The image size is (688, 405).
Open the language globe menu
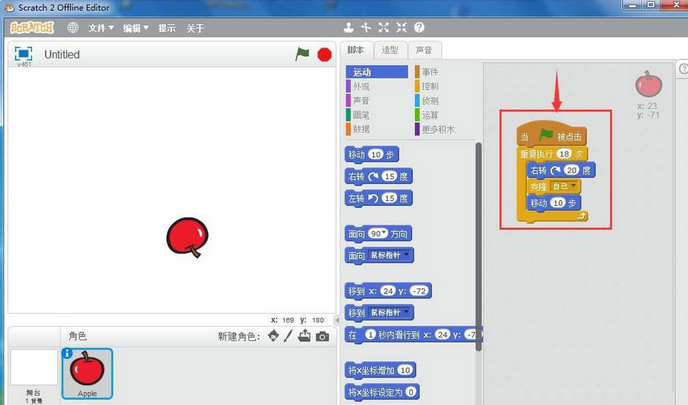pyautogui.click(x=73, y=28)
